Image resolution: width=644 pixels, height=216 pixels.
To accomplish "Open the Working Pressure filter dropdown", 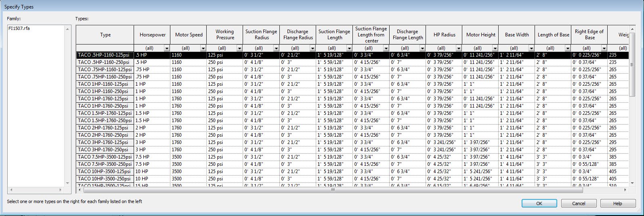I will tap(239, 48).
